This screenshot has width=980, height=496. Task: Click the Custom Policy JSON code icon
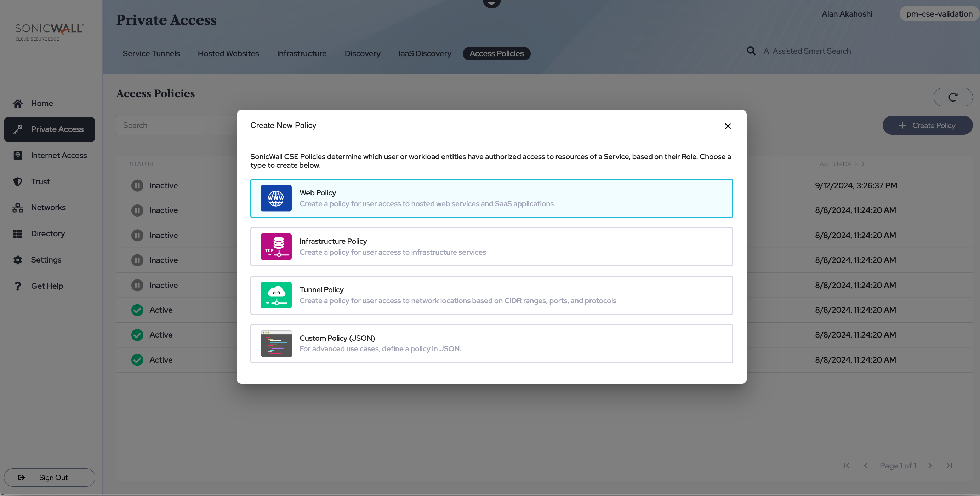[276, 344]
